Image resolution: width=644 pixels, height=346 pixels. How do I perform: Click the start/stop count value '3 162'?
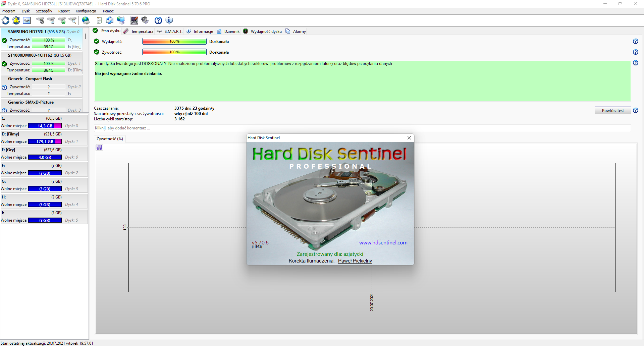pos(179,119)
